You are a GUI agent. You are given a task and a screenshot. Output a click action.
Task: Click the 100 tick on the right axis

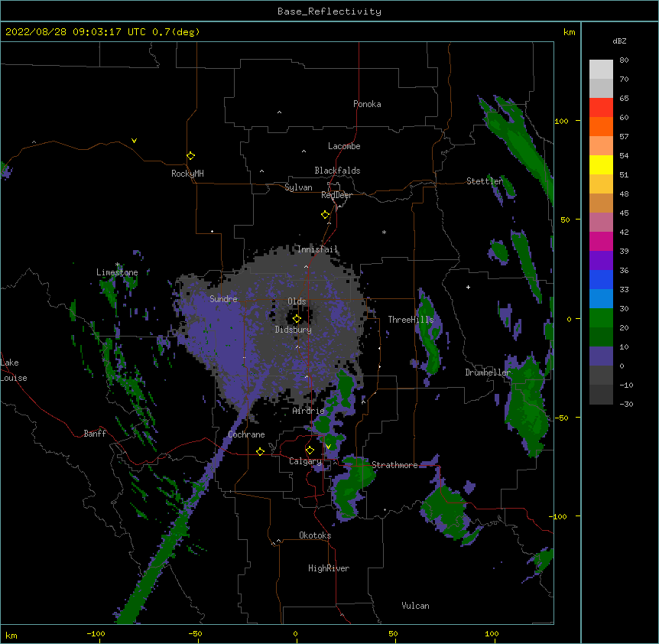tap(561, 121)
